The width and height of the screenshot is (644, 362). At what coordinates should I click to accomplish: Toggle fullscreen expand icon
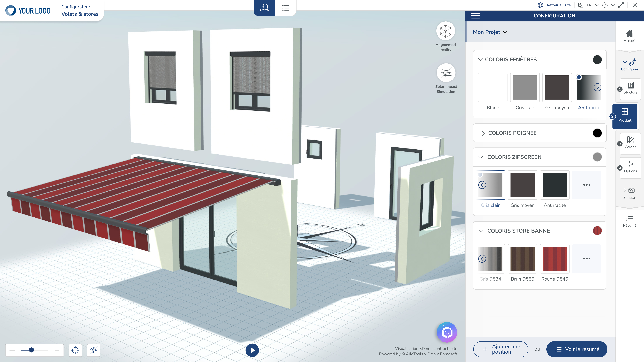click(x=621, y=5)
